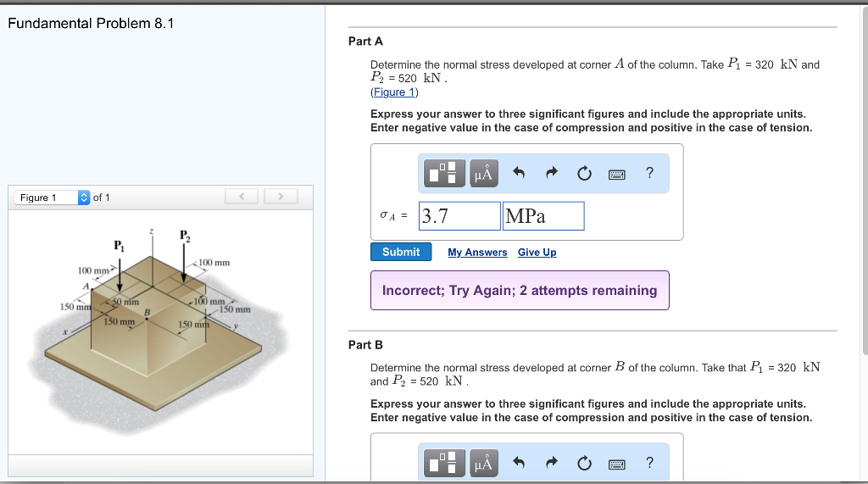868x484 pixels.
Task: Edit the σA value field showing 3.7
Action: click(459, 216)
